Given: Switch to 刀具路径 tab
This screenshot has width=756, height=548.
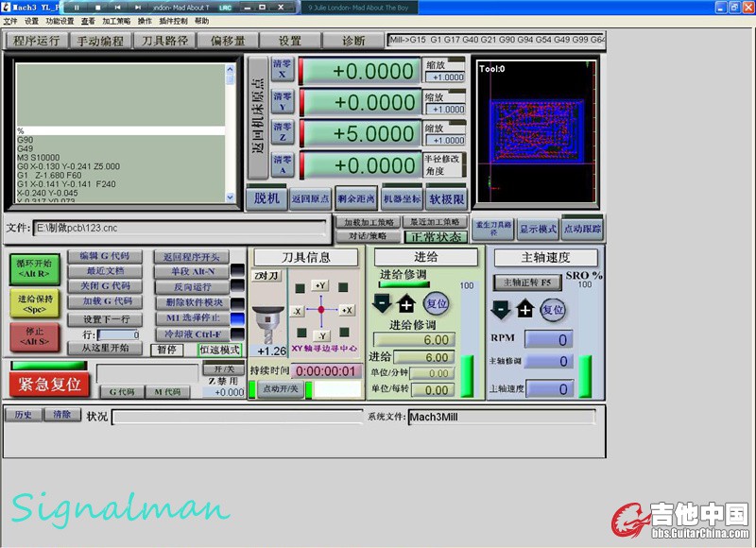Looking at the screenshot, I should pyautogui.click(x=164, y=41).
